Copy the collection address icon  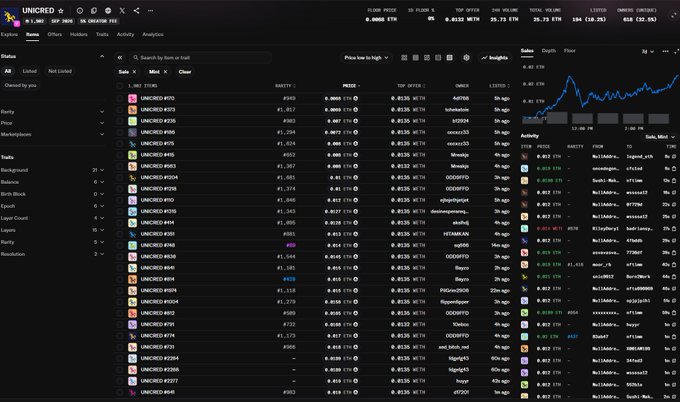[94, 10]
